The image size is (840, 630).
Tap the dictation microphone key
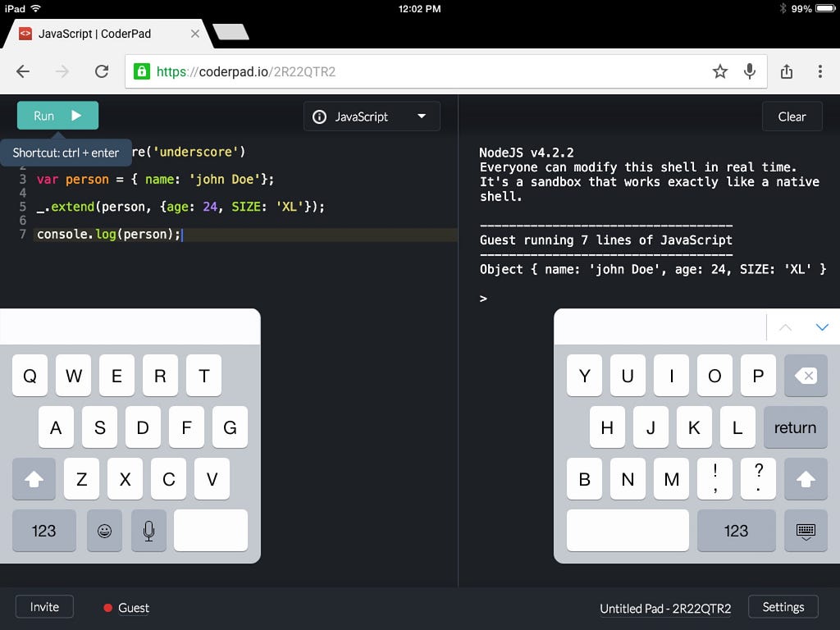click(148, 531)
